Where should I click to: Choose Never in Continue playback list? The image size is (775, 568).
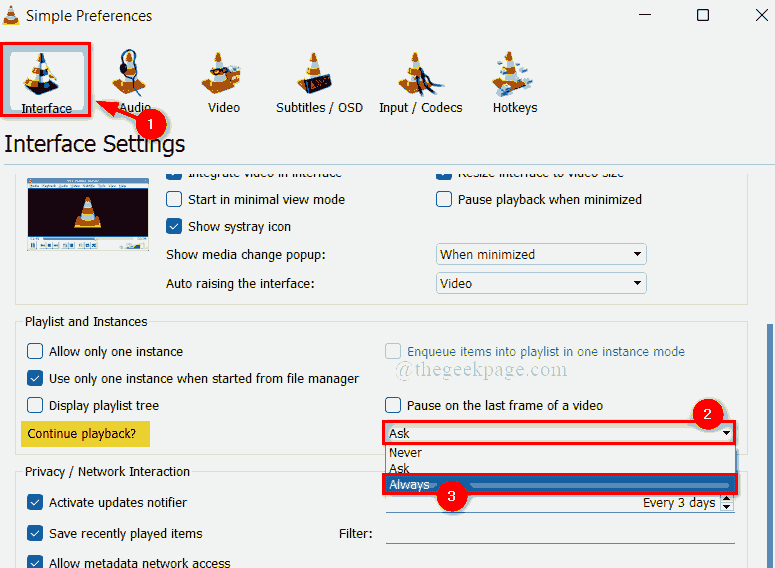click(406, 453)
